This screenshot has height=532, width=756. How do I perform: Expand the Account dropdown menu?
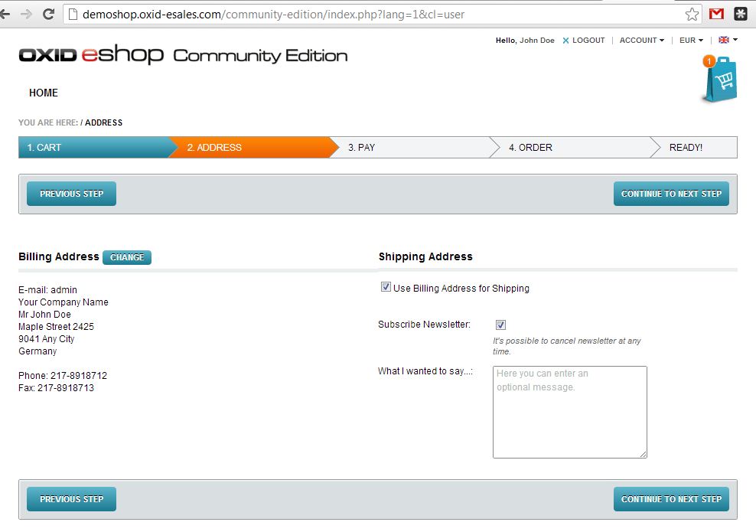pos(641,41)
